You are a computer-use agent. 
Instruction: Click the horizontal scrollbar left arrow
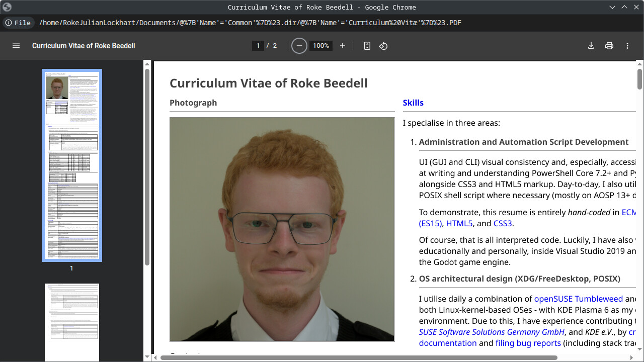coord(156,357)
